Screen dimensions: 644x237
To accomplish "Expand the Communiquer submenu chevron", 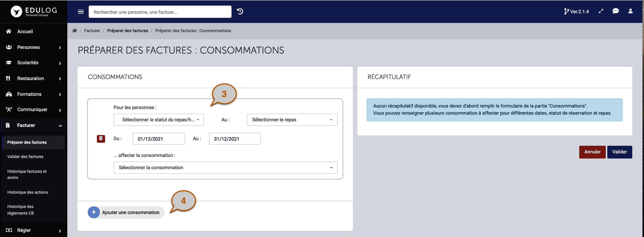I will 60,110.
